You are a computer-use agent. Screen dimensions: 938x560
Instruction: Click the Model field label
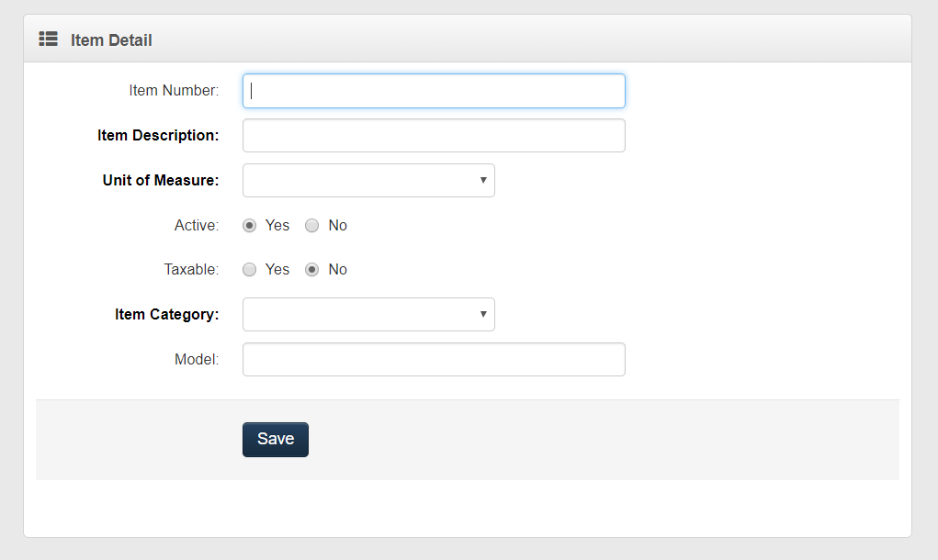[197, 360]
